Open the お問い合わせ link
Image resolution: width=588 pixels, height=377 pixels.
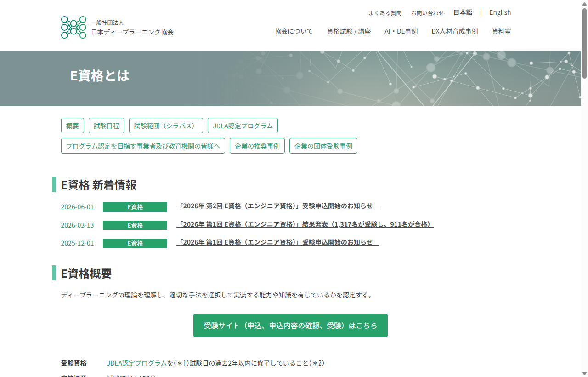click(427, 13)
